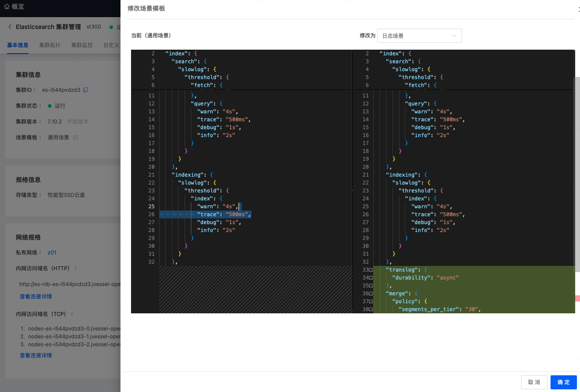The width and height of the screenshot is (580, 392).
Task: Click the xt300 cluster name text
Action: point(94,27)
